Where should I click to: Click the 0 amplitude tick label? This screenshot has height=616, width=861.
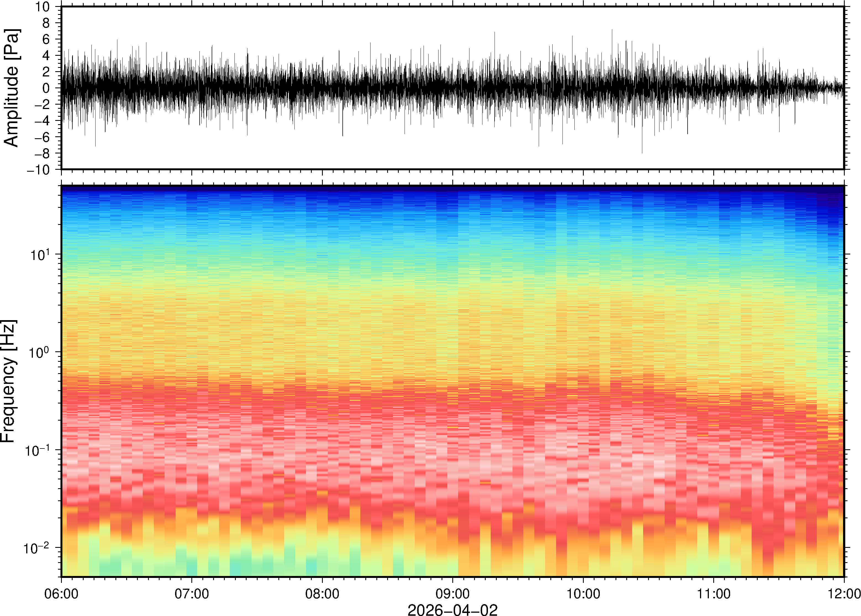pos(46,88)
